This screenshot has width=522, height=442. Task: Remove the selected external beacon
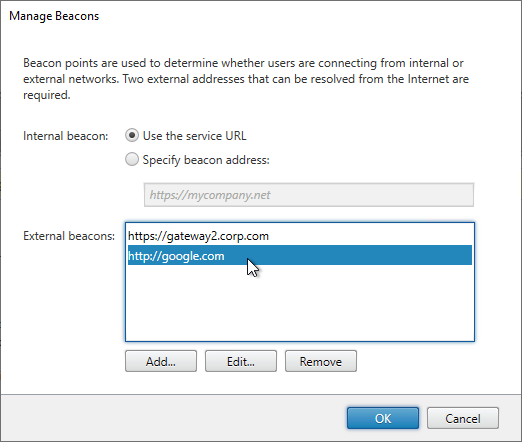click(321, 361)
